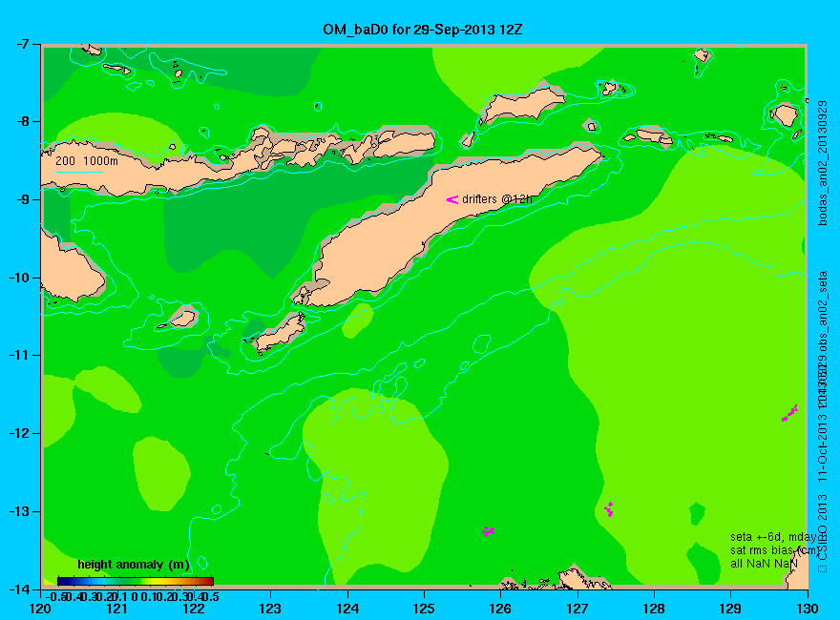Pick the dark red end of the colorbar

(210, 581)
